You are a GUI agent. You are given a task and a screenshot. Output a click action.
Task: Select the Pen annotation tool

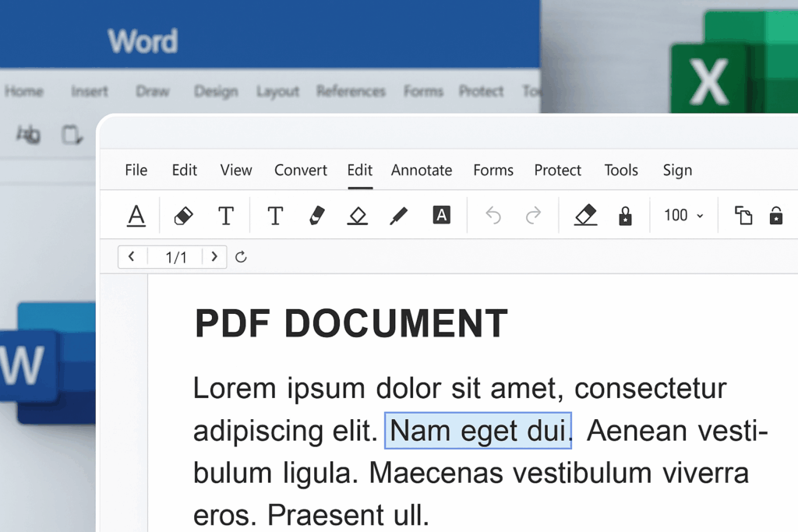coord(398,216)
